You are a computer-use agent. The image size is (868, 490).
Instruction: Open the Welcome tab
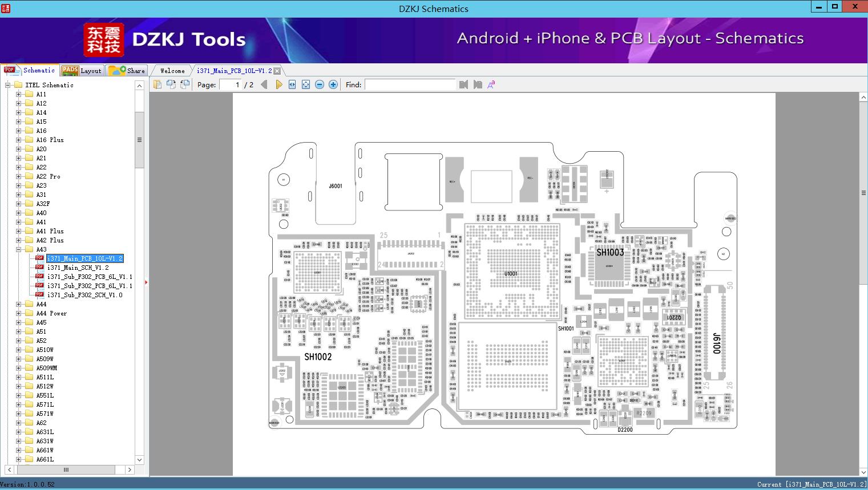[172, 71]
